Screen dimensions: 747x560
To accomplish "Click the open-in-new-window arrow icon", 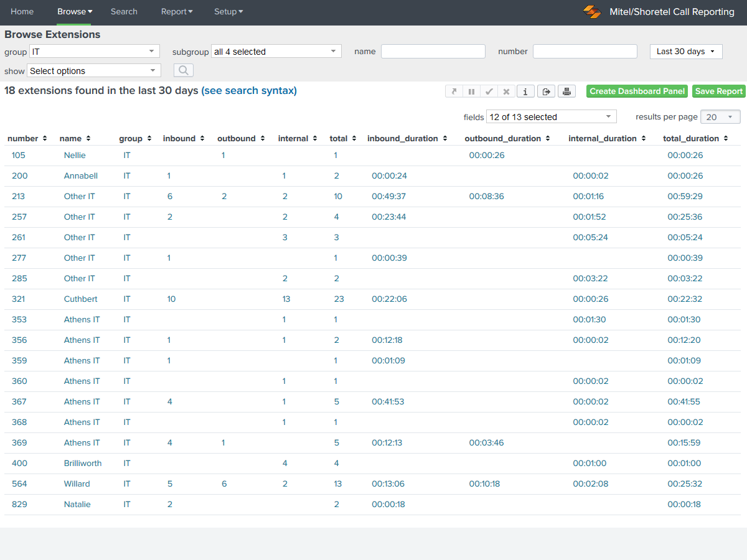I will pyautogui.click(x=454, y=91).
